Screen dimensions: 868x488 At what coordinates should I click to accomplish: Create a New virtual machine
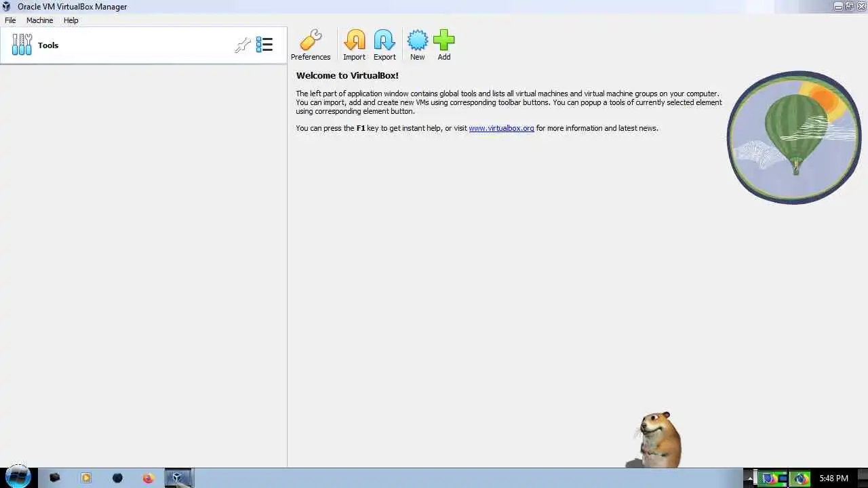(x=417, y=45)
